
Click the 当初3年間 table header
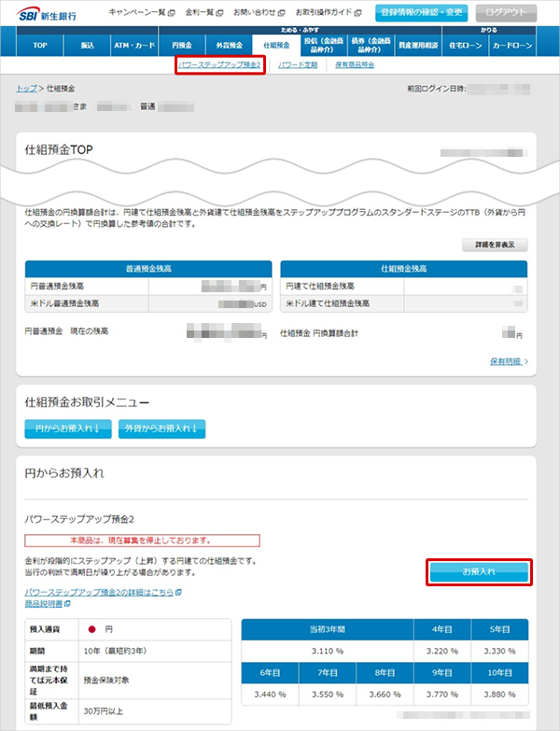328,629
